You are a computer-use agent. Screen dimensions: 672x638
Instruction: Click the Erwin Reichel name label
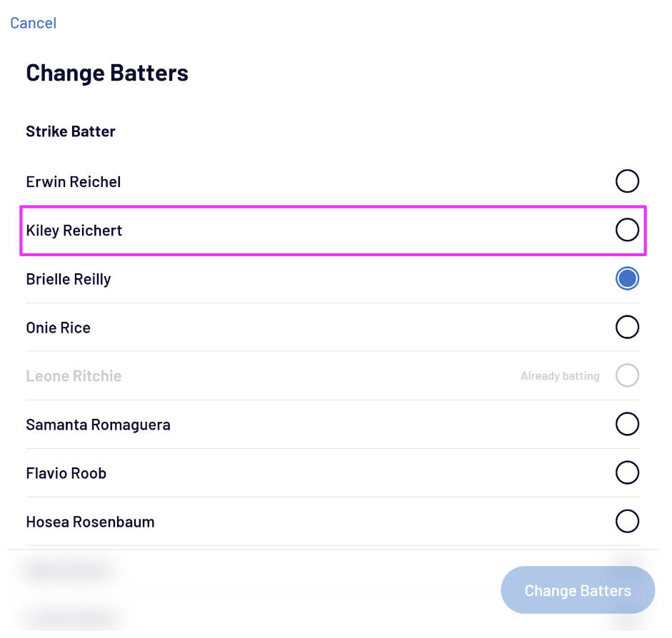(73, 182)
